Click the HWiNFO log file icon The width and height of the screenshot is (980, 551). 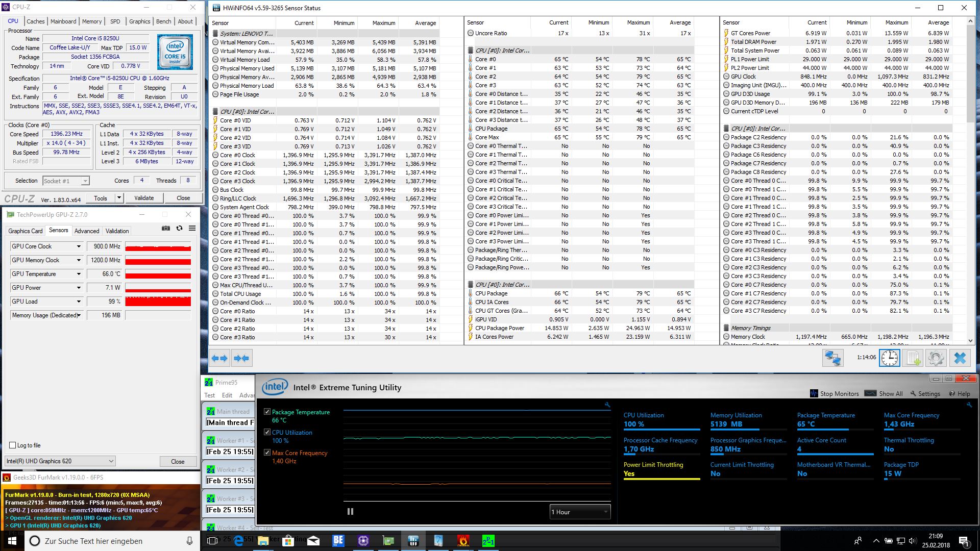pos(913,358)
